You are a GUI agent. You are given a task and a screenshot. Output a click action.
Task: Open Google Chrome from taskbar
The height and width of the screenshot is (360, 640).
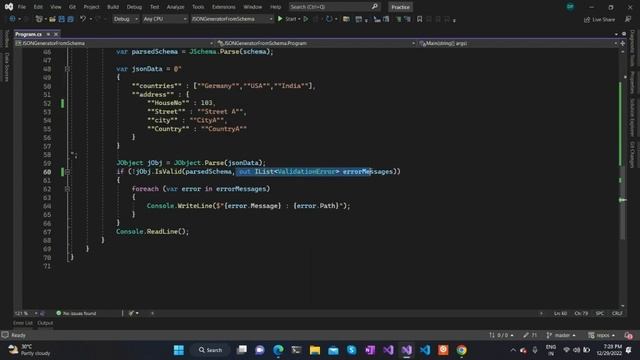pos(462,350)
